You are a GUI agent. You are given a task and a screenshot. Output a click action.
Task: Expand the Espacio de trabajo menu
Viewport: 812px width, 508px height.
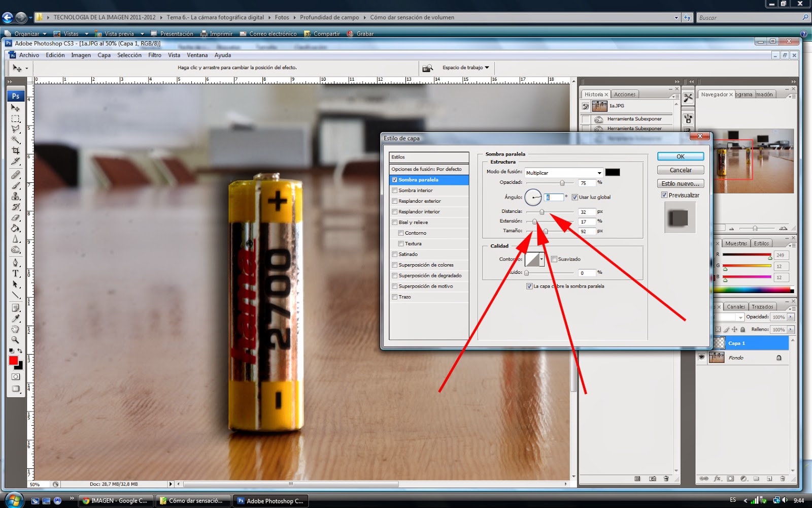[465, 68]
